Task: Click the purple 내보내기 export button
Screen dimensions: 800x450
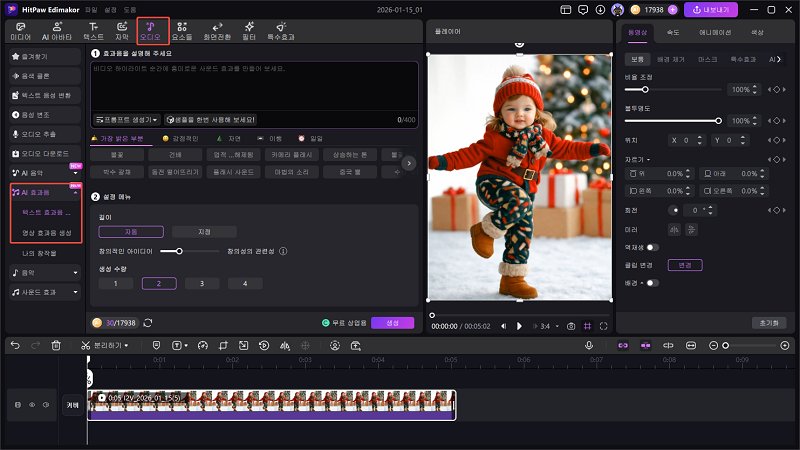Action: click(x=711, y=10)
